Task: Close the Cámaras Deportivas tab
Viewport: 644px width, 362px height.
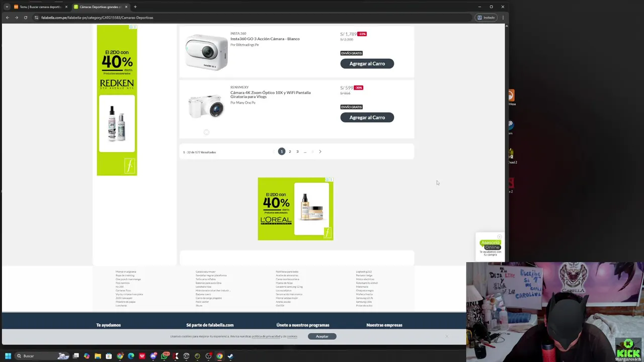Action: (126, 7)
